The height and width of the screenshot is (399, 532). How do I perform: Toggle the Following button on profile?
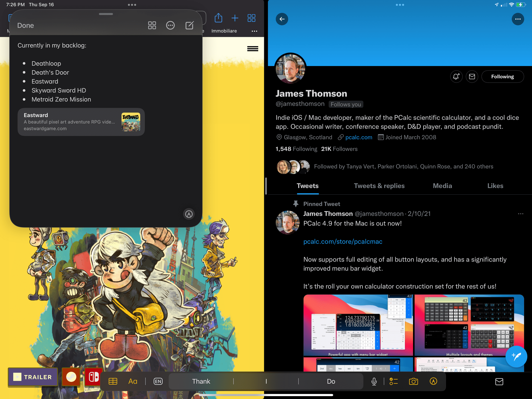tap(502, 76)
